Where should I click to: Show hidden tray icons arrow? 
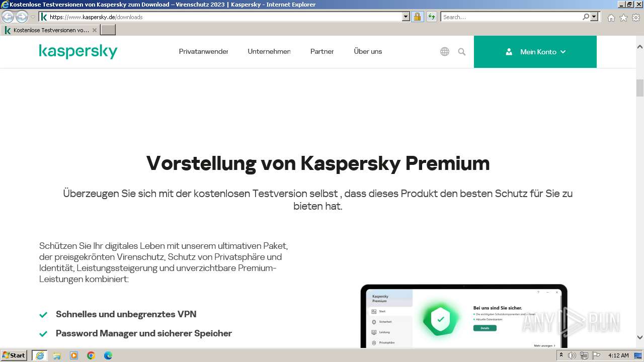tap(561, 355)
